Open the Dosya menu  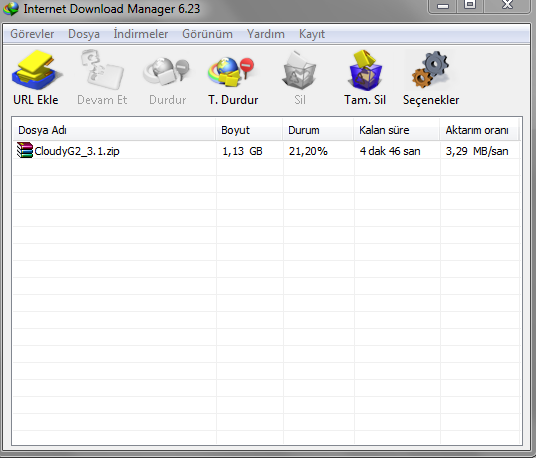[84, 34]
